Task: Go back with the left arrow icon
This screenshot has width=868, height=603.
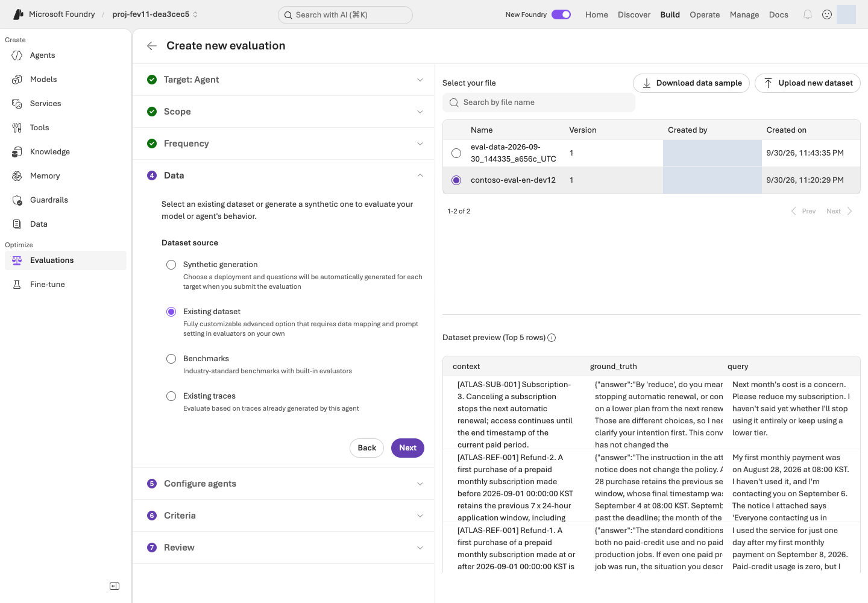Action: pyautogui.click(x=152, y=46)
